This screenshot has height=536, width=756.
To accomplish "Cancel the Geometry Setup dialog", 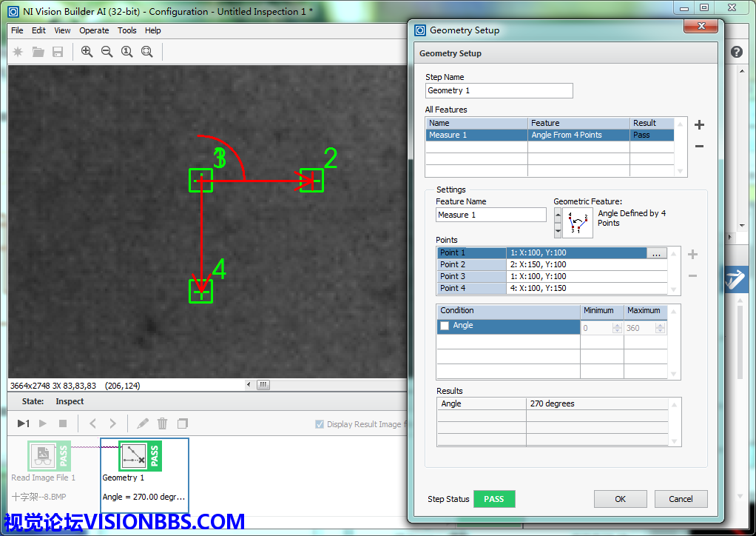I will coord(681,499).
